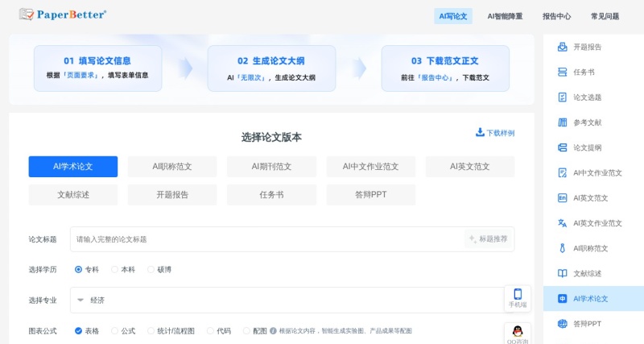This screenshot has height=344, width=644.
Task: Click the 标题推荐 button
Action: click(x=489, y=238)
